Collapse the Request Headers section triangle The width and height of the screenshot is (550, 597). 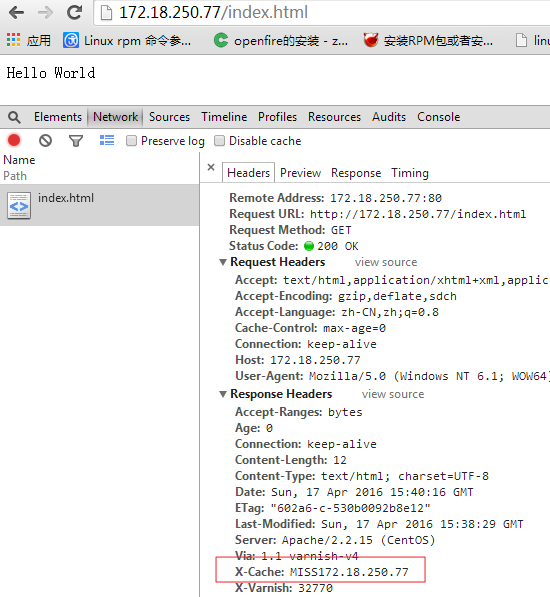(x=223, y=262)
